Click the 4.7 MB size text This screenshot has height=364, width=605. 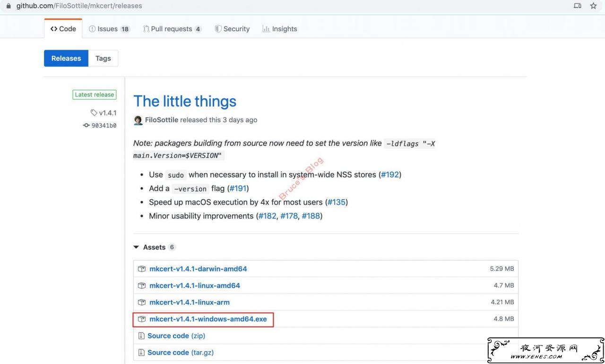tap(504, 286)
